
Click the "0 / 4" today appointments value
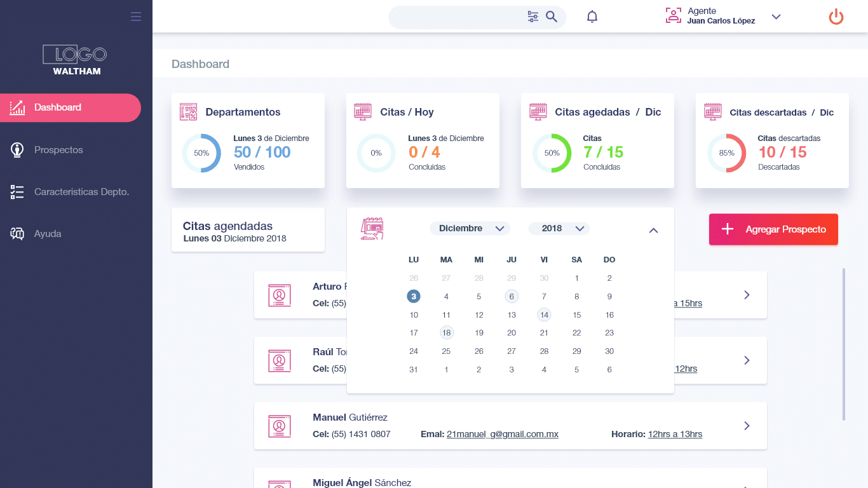[424, 152]
